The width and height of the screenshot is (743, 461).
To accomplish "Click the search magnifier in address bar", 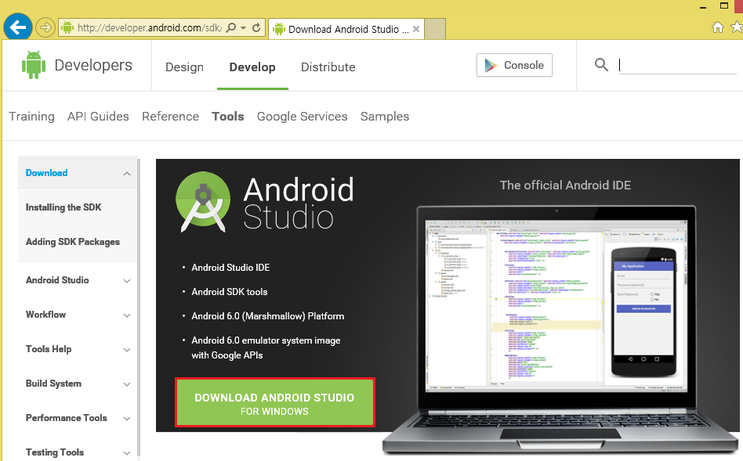I will pyautogui.click(x=231, y=27).
